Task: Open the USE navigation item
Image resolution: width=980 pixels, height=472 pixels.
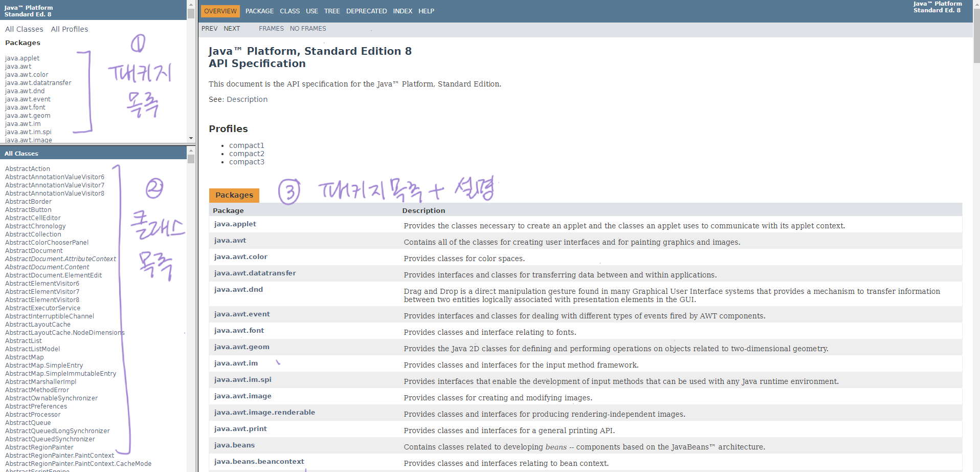Action: point(312,11)
